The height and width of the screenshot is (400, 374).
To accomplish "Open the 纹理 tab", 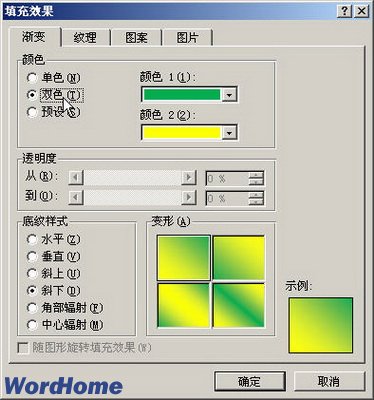I will pyautogui.click(x=86, y=38).
